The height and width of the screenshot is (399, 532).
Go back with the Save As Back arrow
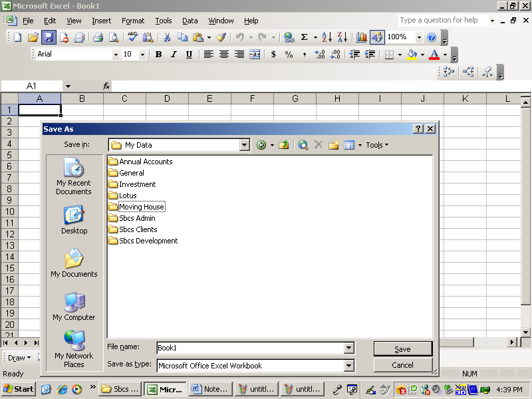261,145
